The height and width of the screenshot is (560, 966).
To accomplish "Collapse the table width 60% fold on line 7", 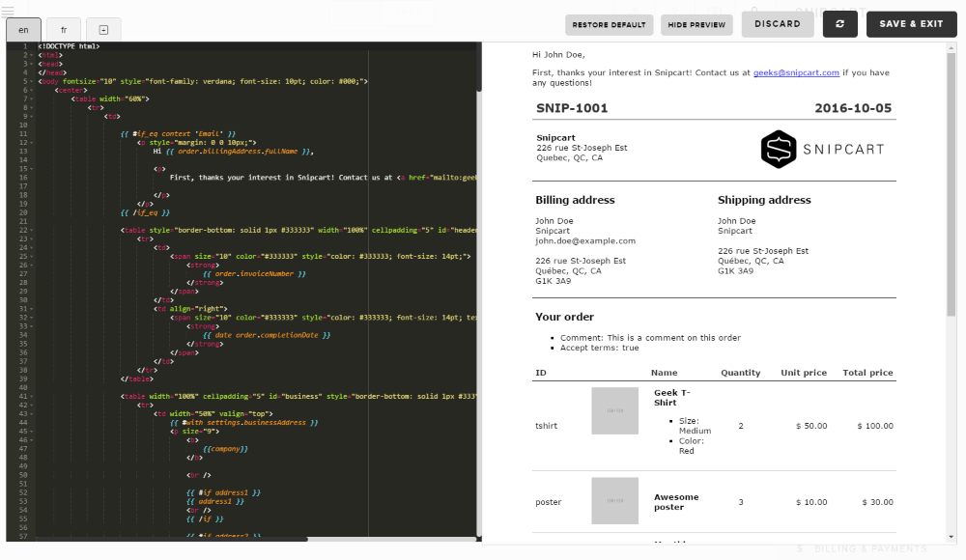I will pos(32,98).
